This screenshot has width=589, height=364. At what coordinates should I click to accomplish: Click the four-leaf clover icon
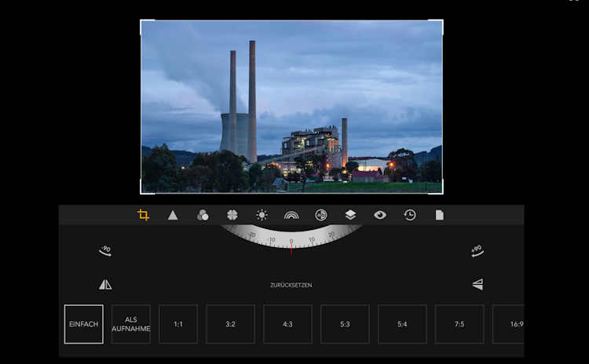(x=232, y=215)
